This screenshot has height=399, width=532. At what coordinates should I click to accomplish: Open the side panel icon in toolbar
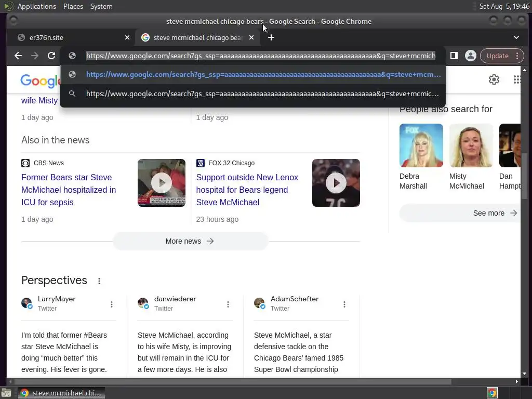(x=454, y=56)
